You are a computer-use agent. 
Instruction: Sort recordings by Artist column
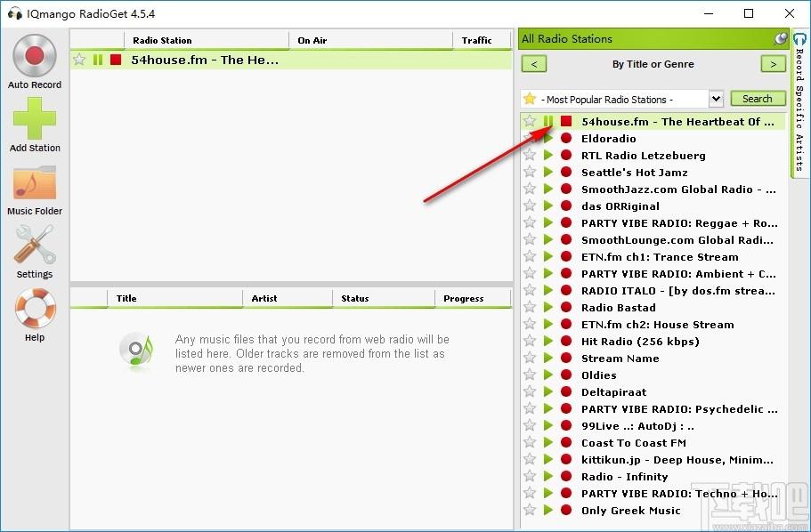coord(288,298)
